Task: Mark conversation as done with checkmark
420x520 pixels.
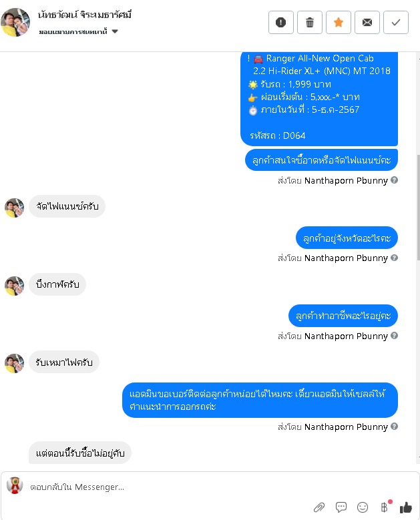Action: coord(396,22)
